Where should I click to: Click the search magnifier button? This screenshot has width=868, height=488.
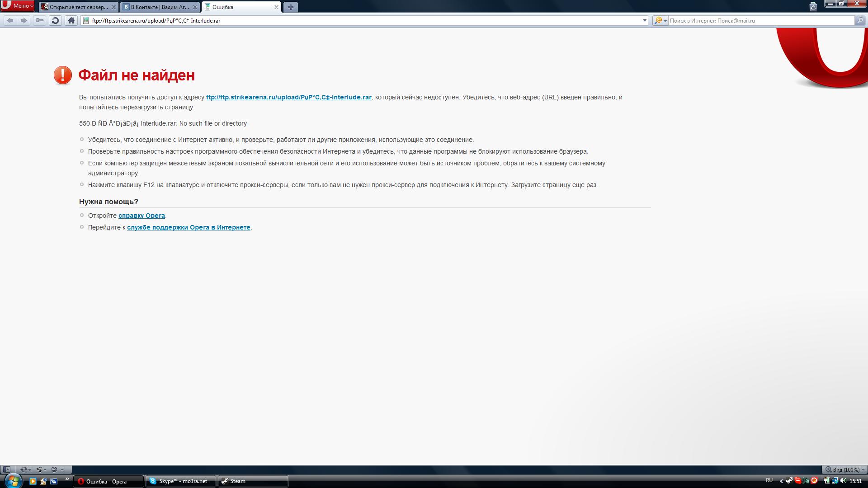coord(860,20)
